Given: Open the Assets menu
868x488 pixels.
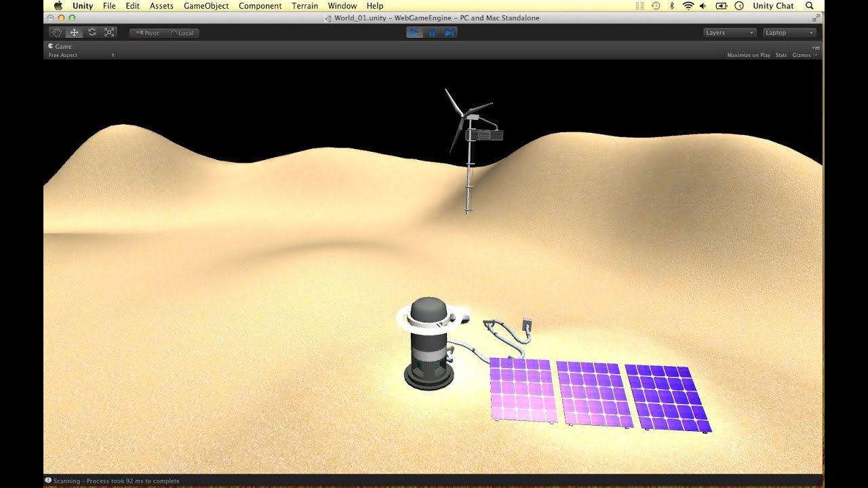Looking at the screenshot, I should 161,5.
